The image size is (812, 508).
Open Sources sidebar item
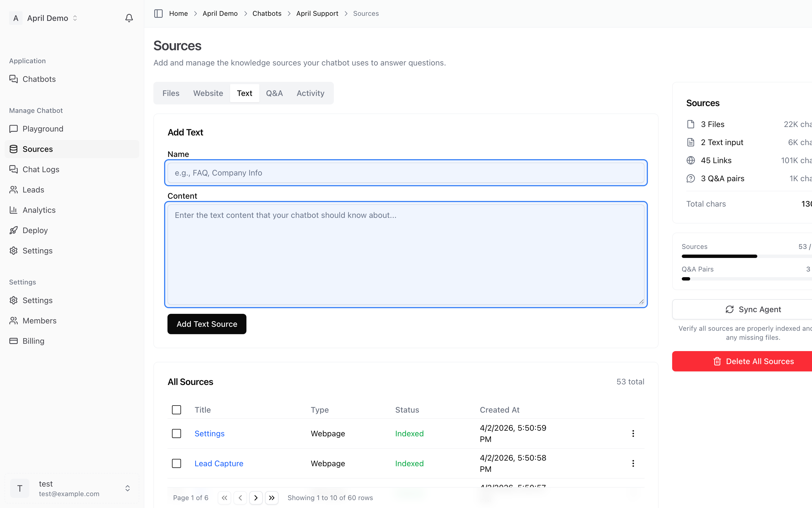point(72,149)
